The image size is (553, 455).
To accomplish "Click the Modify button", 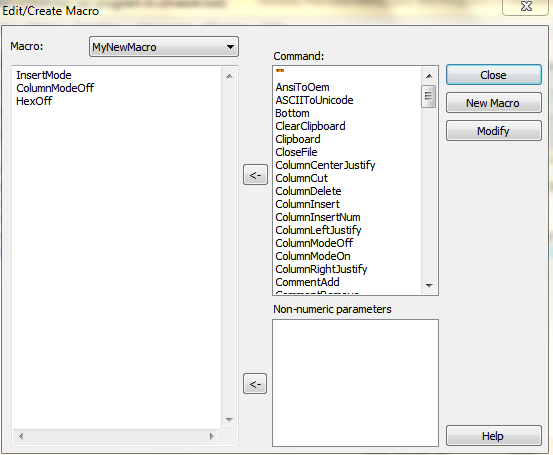I will point(493,131).
